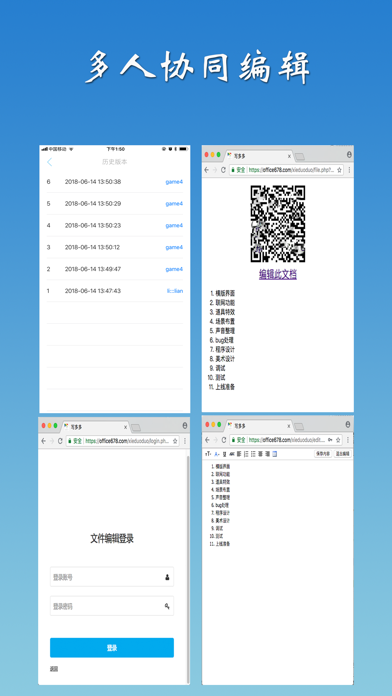Open game4 link on version 4 row
The width and height of the screenshot is (392, 696).
point(174,225)
